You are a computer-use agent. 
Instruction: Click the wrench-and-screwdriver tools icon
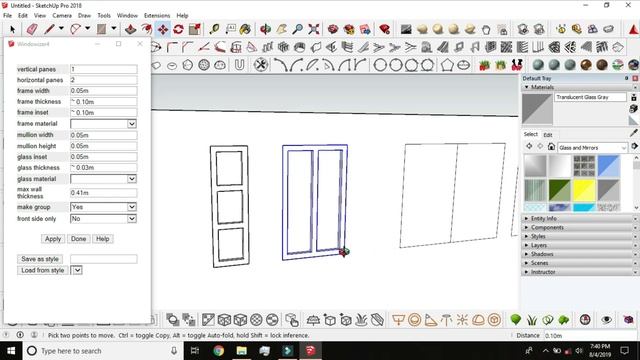pyautogui.click(x=260, y=65)
